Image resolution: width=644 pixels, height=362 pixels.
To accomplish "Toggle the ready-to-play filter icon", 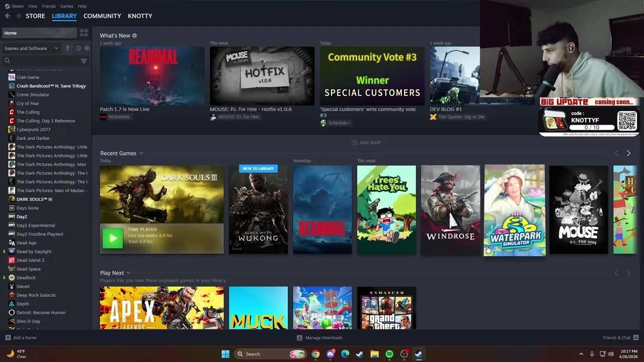I will 87,48.
